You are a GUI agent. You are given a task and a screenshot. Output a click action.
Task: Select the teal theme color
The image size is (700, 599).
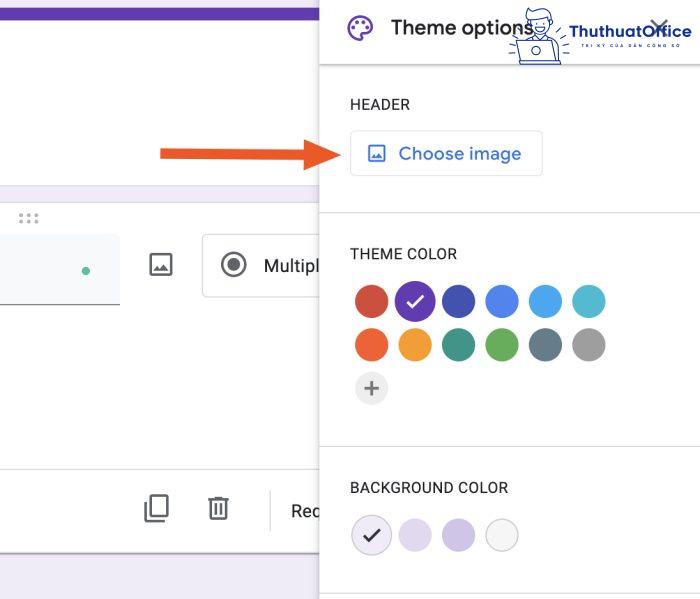tap(458, 345)
